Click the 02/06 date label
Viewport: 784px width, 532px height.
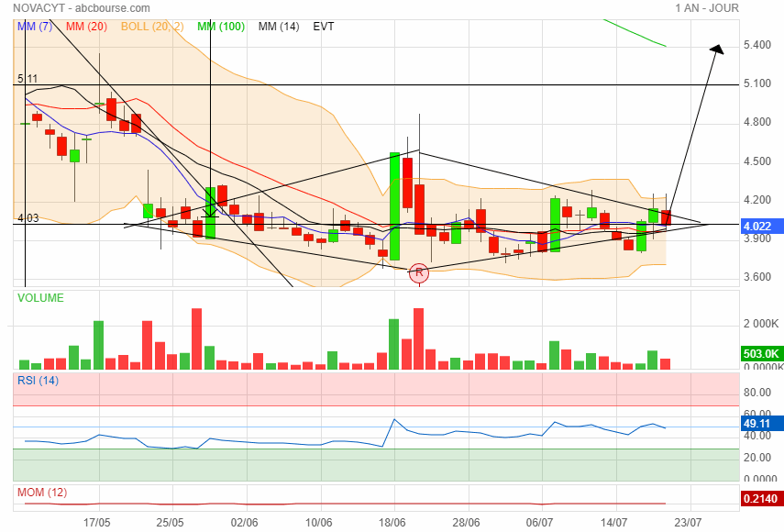[x=245, y=523]
